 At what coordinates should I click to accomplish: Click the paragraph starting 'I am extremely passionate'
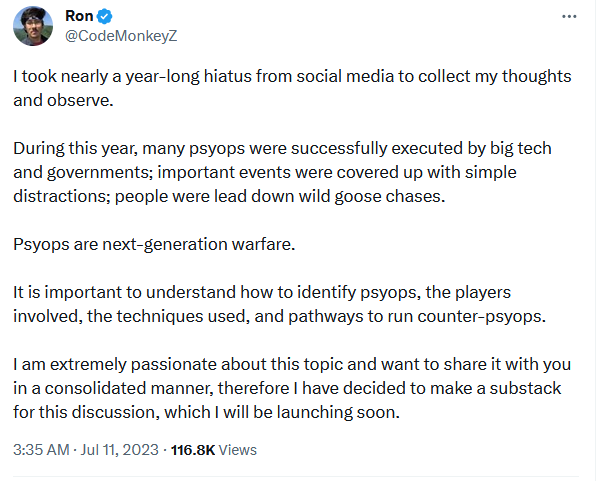292,388
